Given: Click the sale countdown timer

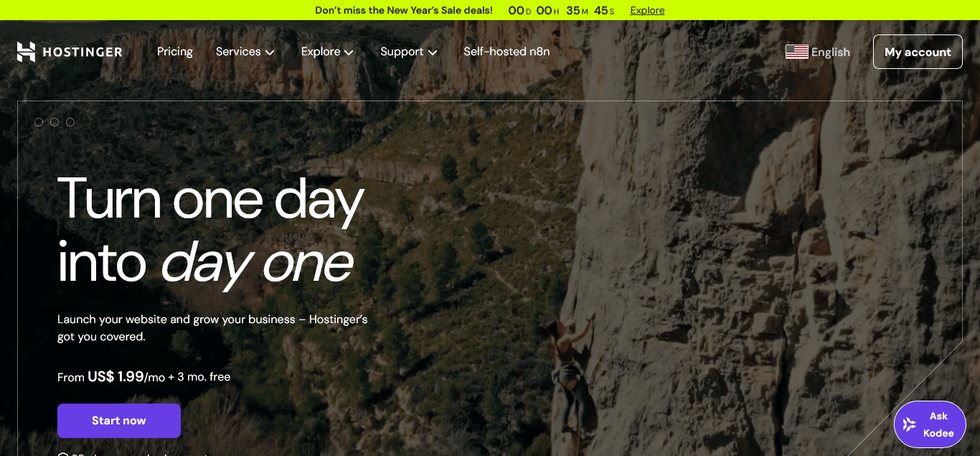Looking at the screenshot, I should (x=561, y=10).
